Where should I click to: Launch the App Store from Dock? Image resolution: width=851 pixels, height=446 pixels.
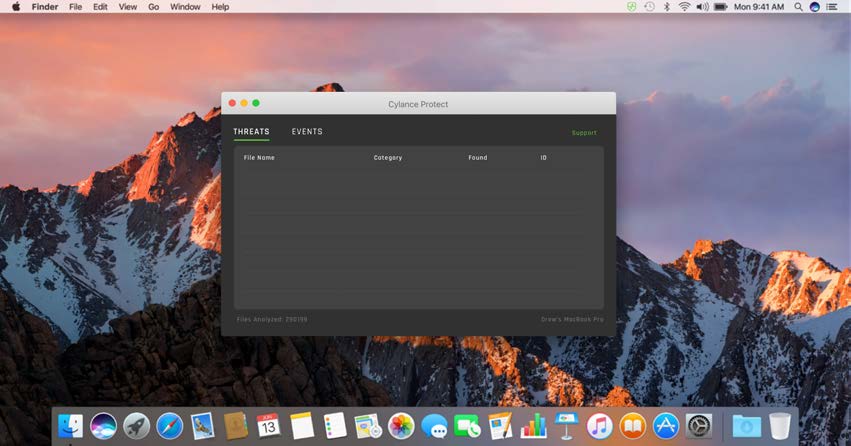pos(666,425)
